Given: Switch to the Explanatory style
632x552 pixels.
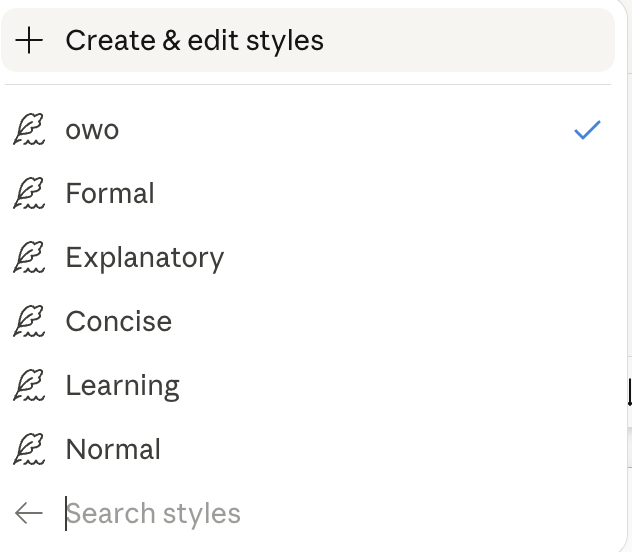Looking at the screenshot, I should pos(300,258).
